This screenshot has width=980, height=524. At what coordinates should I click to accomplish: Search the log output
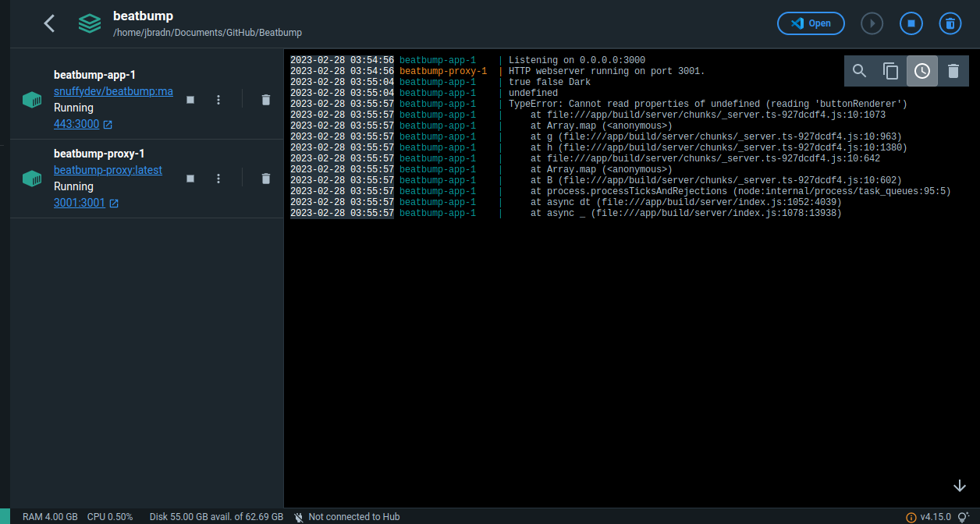[860, 71]
